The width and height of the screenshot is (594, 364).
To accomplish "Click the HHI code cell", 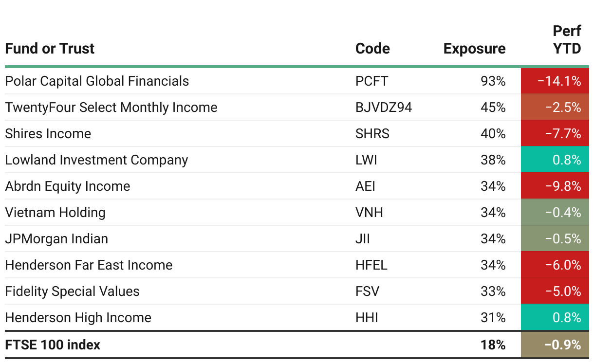I will tap(367, 317).
